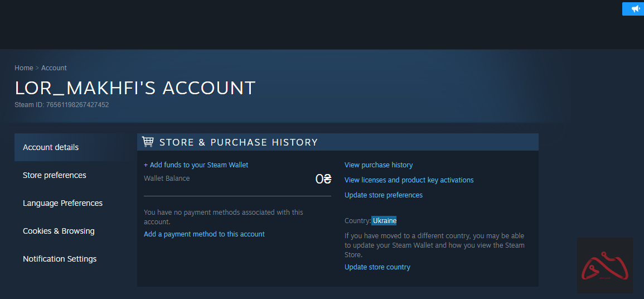
Task: Select the Account details tab
Action: coord(51,147)
